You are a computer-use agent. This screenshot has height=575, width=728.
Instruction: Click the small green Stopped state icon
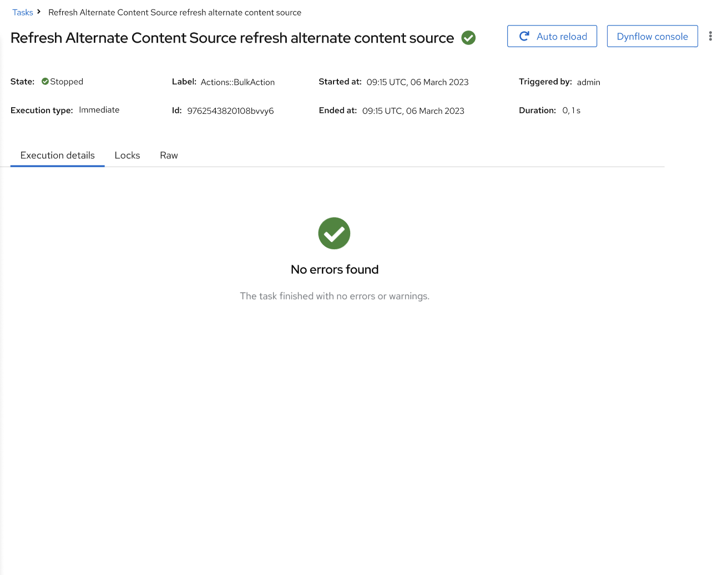[x=45, y=82]
